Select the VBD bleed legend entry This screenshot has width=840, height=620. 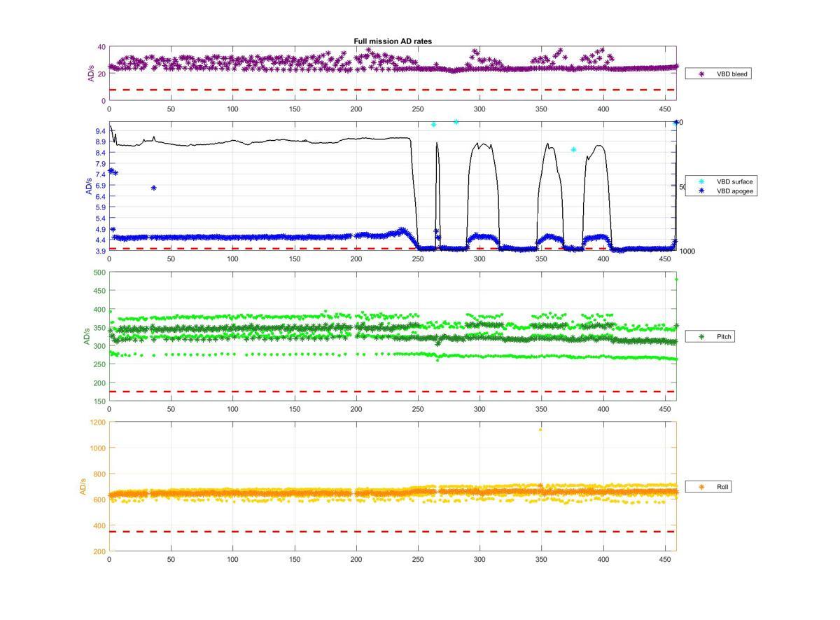click(x=718, y=74)
